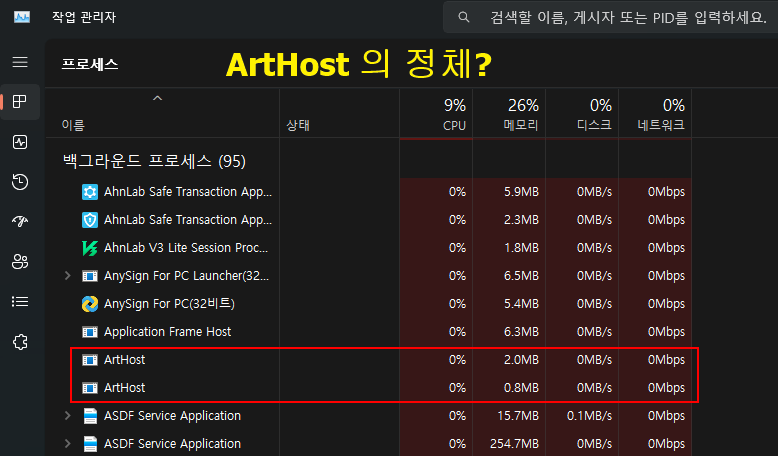Open the Users icon in sidebar

point(20,261)
